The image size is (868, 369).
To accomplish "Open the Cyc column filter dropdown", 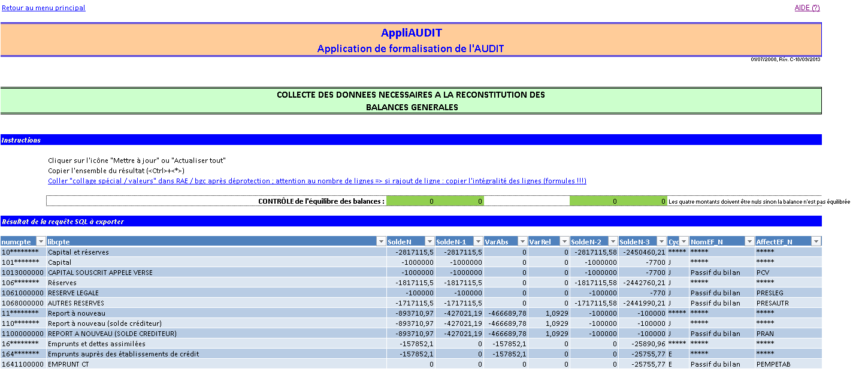I will [x=683, y=241].
